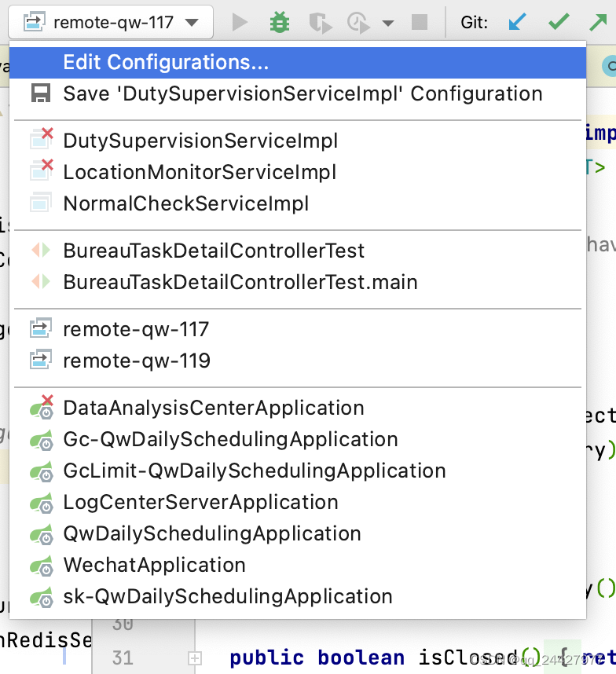Select DataAnalysisCenterApplication Spring Boot config
This screenshot has width=616, height=674.
(x=214, y=408)
